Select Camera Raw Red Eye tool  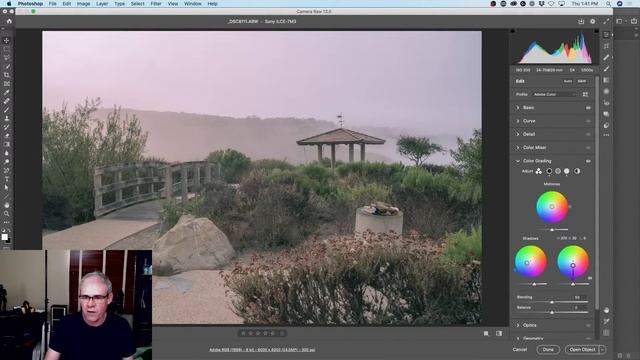pos(607,103)
